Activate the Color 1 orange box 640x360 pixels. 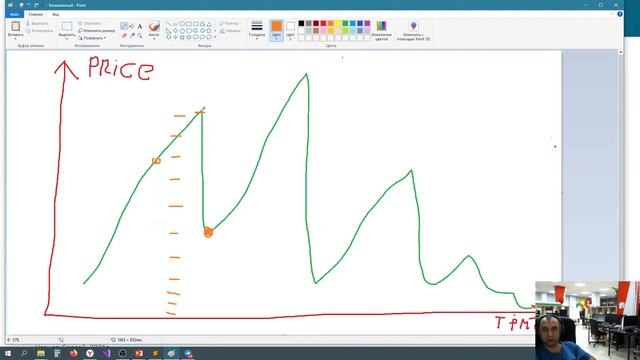[x=276, y=30]
